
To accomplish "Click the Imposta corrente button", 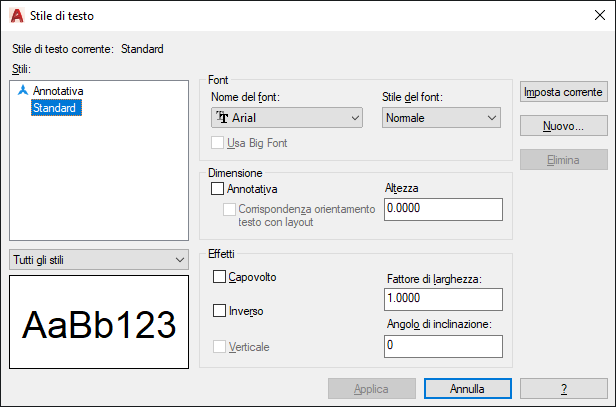I will pyautogui.click(x=564, y=92).
